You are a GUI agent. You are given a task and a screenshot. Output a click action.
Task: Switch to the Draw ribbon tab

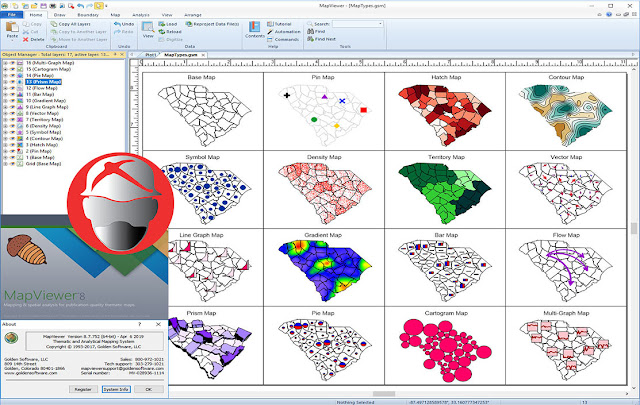coord(60,15)
